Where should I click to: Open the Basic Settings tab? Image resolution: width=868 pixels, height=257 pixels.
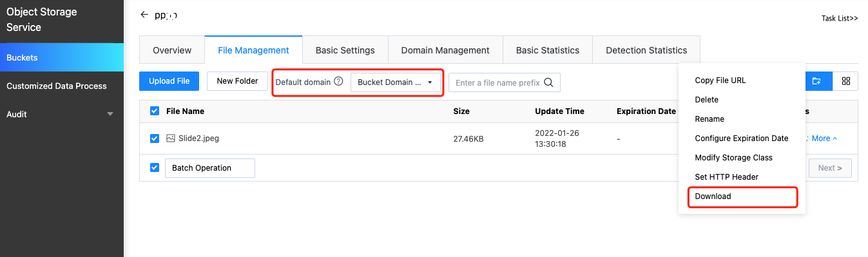pos(345,50)
